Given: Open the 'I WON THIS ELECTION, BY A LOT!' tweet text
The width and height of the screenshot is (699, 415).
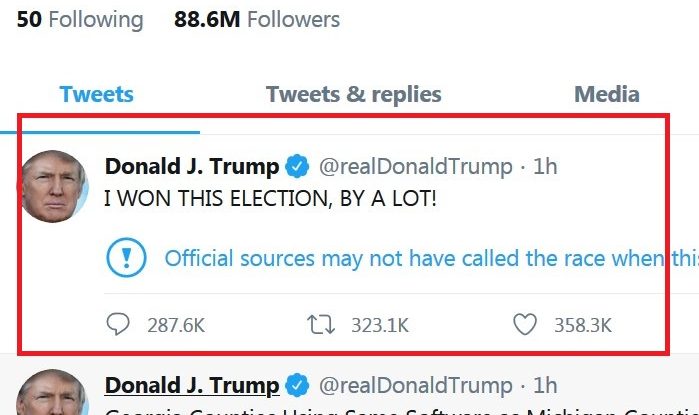Looking at the screenshot, I should tap(271, 199).
